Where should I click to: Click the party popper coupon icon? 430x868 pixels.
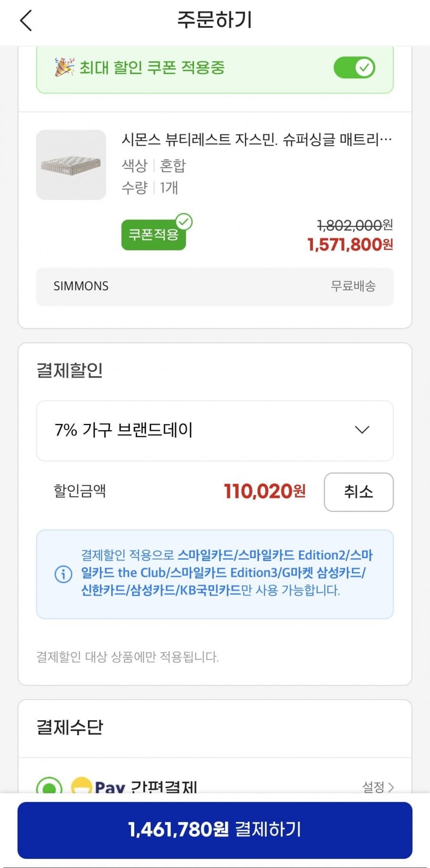(x=64, y=67)
